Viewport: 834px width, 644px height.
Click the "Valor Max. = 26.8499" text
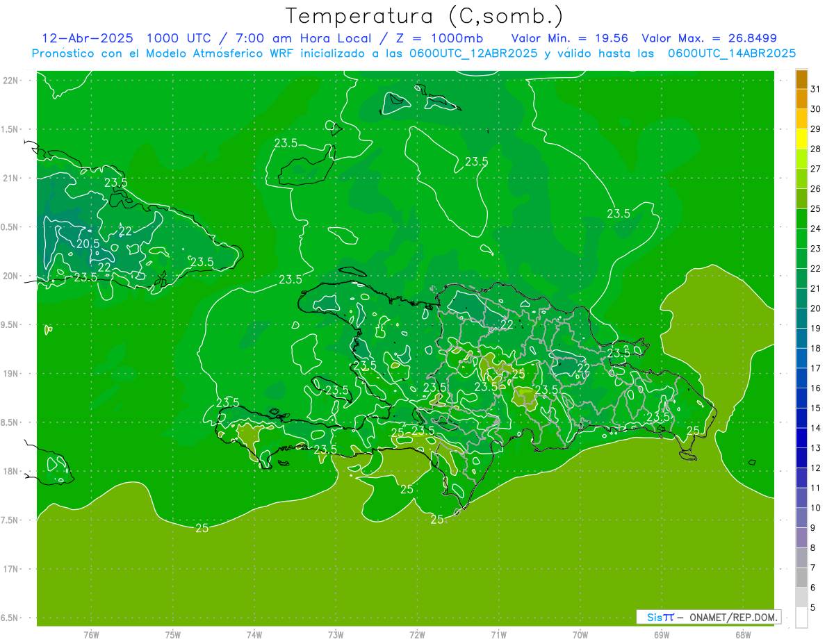(x=709, y=38)
